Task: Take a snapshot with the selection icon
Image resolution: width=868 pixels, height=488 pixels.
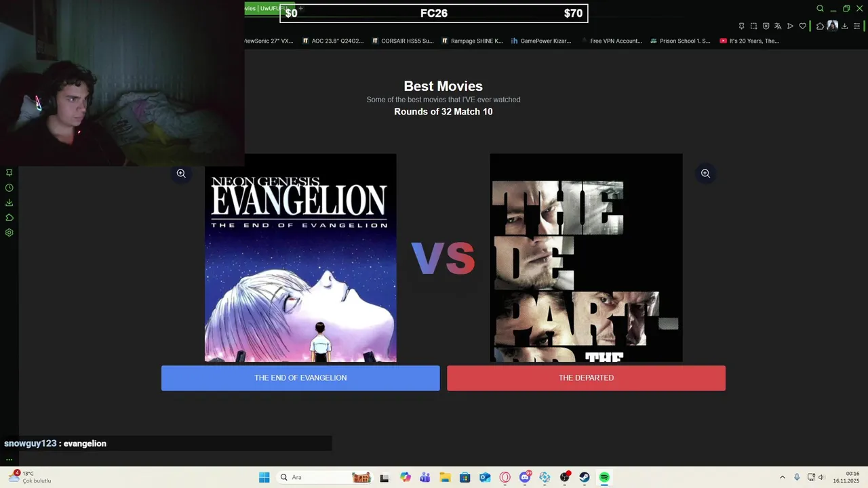Action: 753,26
